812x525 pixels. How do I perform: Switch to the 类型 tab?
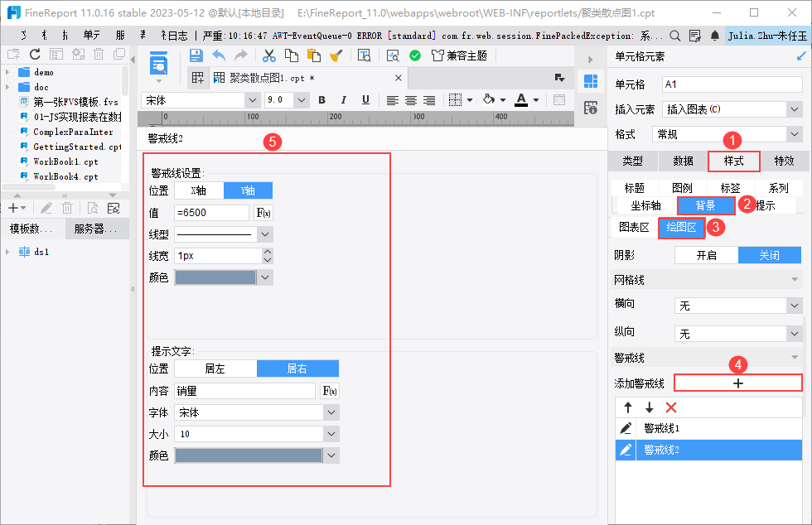tap(632, 161)
